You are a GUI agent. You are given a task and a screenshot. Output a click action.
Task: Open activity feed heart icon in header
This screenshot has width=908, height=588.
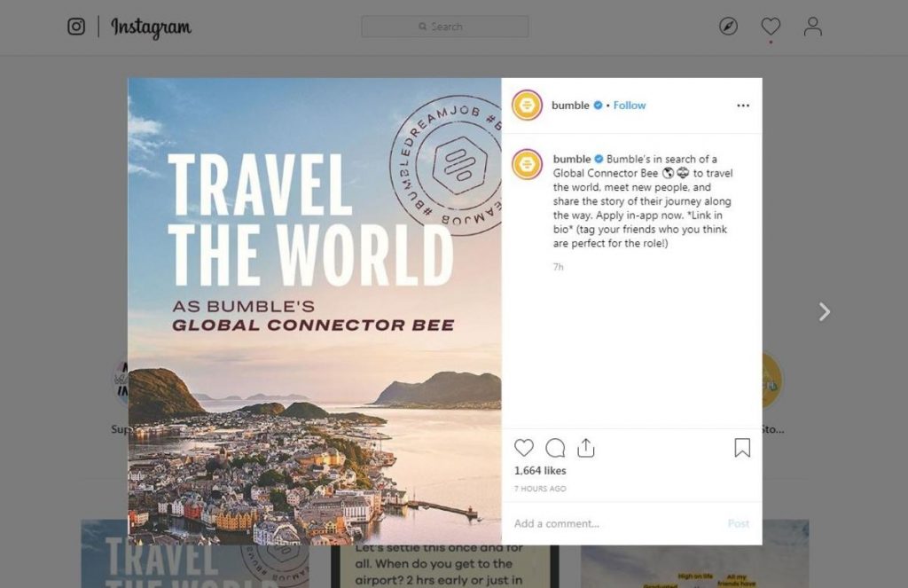[x=771, y=27]
